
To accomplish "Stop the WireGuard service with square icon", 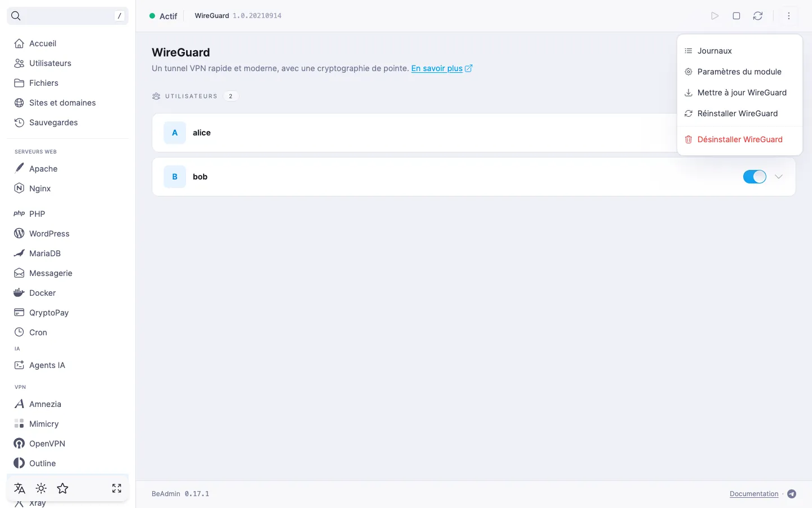I will coord(736,16).
